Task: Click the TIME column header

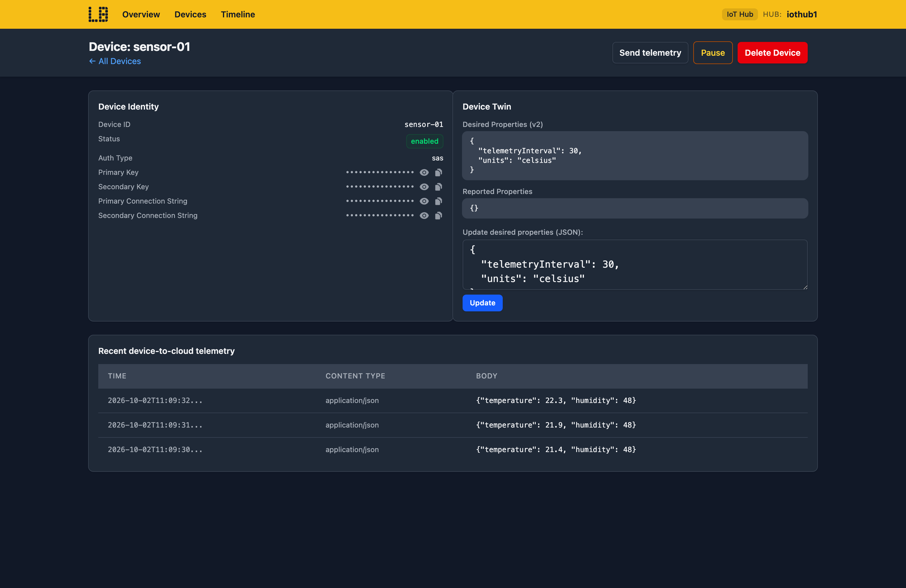Action: click(117, 376)
